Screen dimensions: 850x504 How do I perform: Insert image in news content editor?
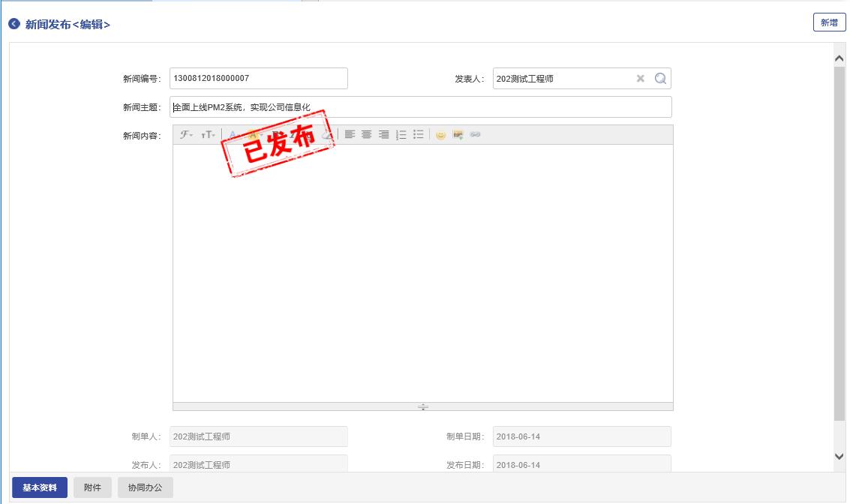[x=458, y=135]
